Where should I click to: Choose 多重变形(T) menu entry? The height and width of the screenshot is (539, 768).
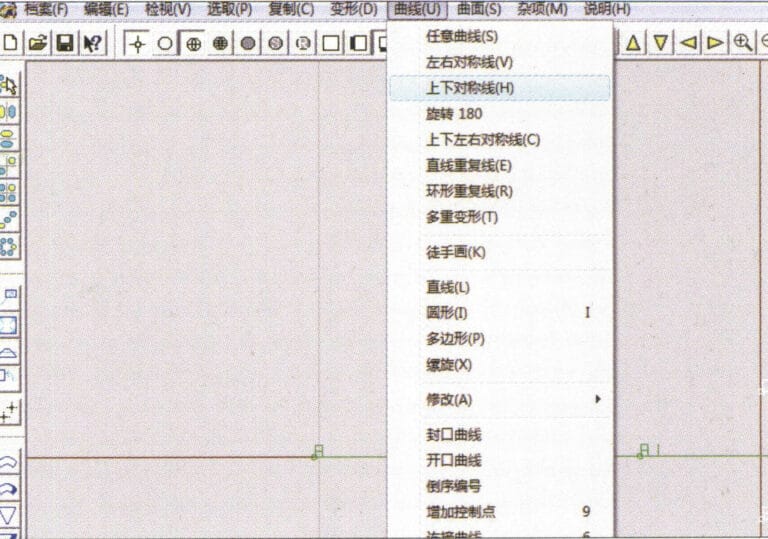[501, 217]
